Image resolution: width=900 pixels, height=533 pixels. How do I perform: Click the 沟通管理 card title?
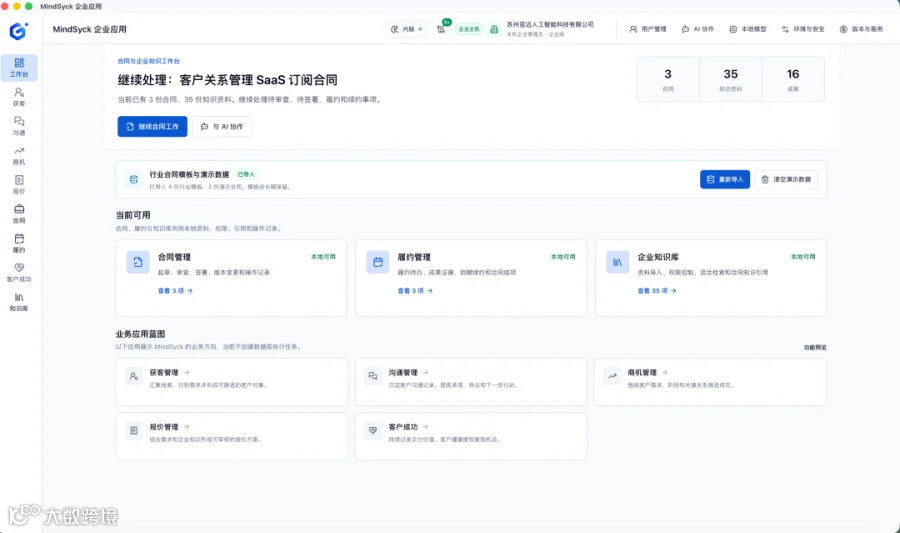tap(403, 373)
